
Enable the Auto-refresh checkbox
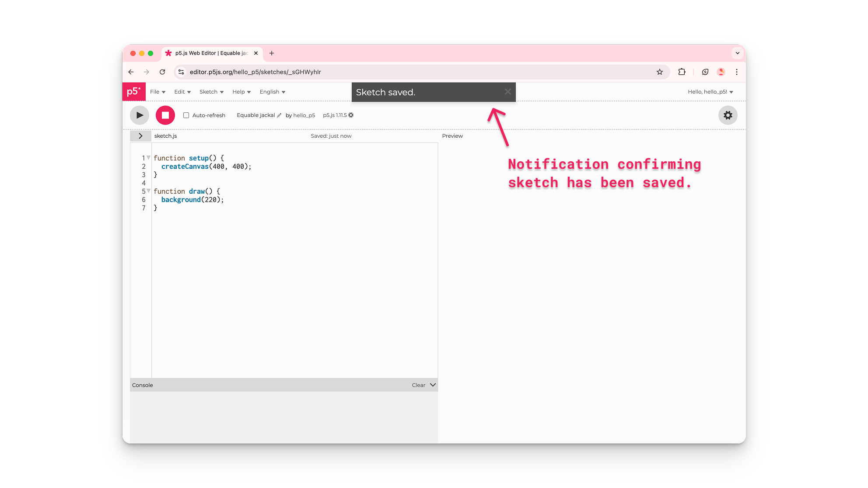(186, 115)
